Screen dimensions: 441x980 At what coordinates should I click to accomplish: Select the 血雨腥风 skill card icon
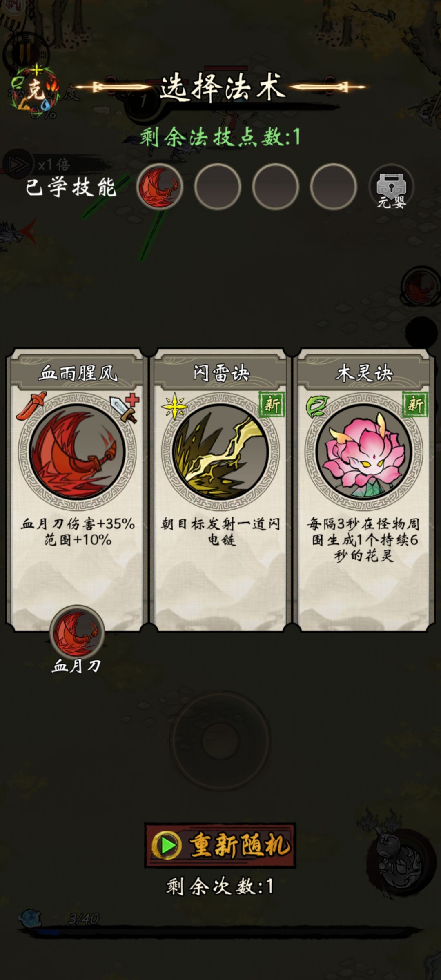click(77, 452)
